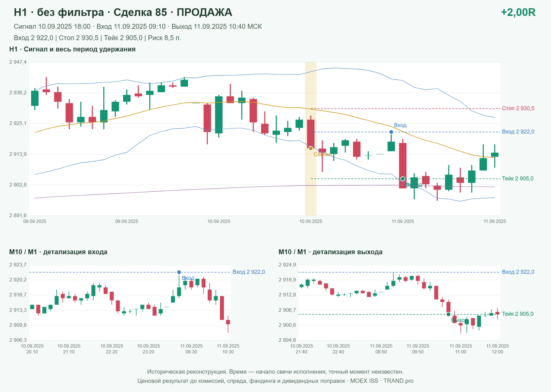Click the 'Сигнал' annotation on H1 chart
Viewport: 551px width, 392px height.
click(x=323, y=154)
